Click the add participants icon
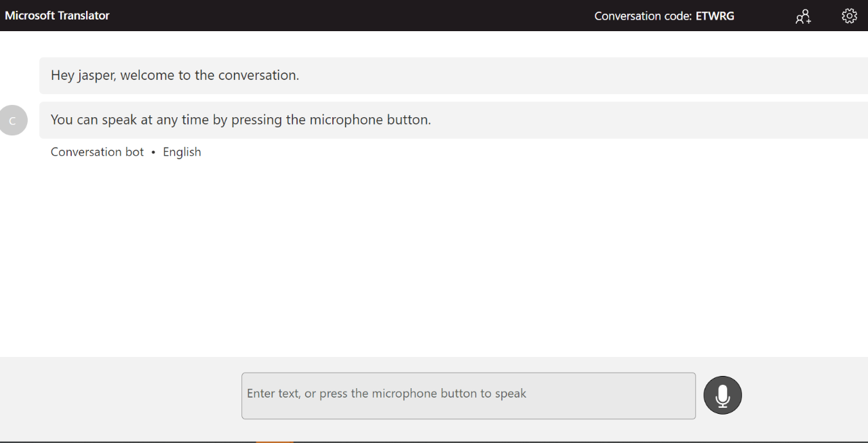This screenshot has width=868, height=443. (804, 16)
